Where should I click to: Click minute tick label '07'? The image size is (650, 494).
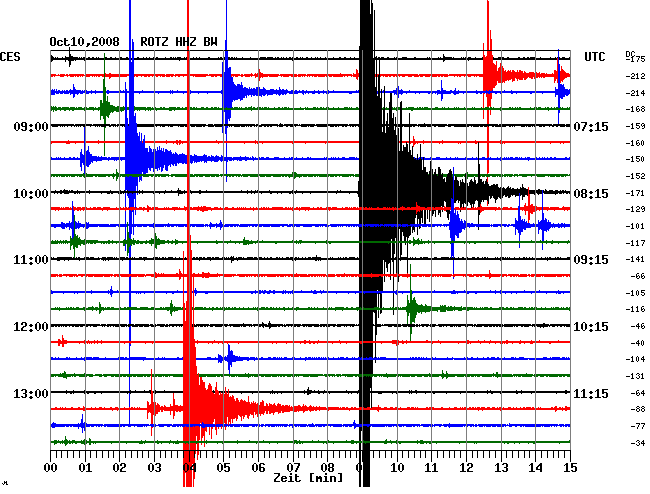tap(293, 468)
